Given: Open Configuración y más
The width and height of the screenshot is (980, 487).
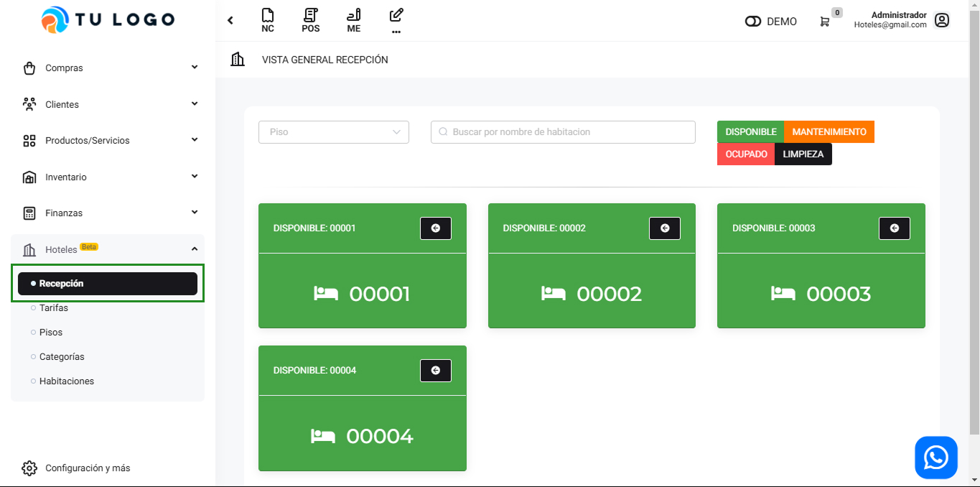Looking at the screenshot, I should (x=88, y=468).
